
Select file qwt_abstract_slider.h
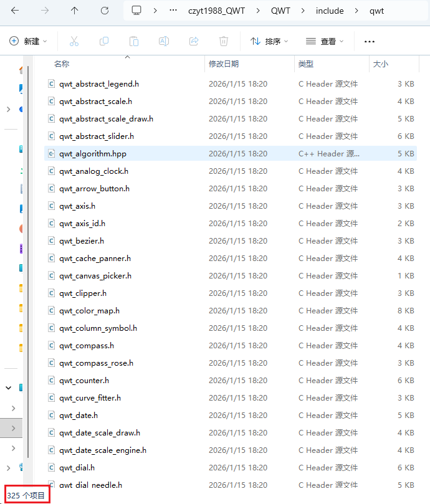231,136
